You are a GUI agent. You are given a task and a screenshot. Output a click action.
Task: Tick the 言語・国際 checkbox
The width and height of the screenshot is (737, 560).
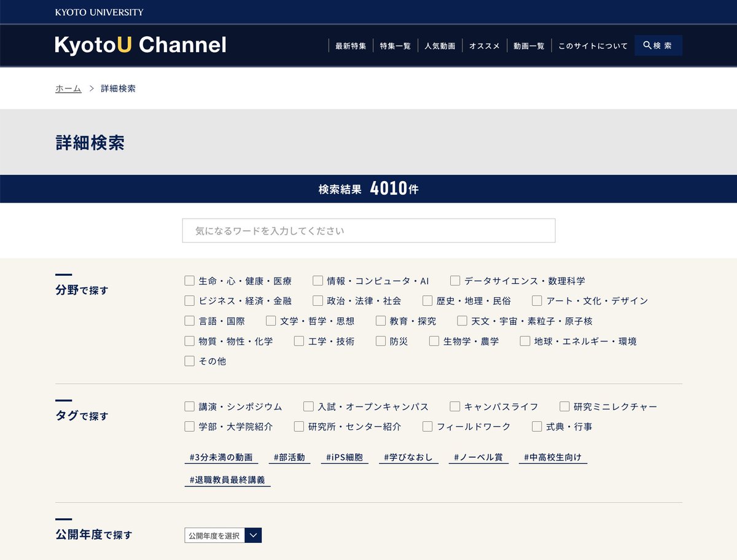click(189, 321)
